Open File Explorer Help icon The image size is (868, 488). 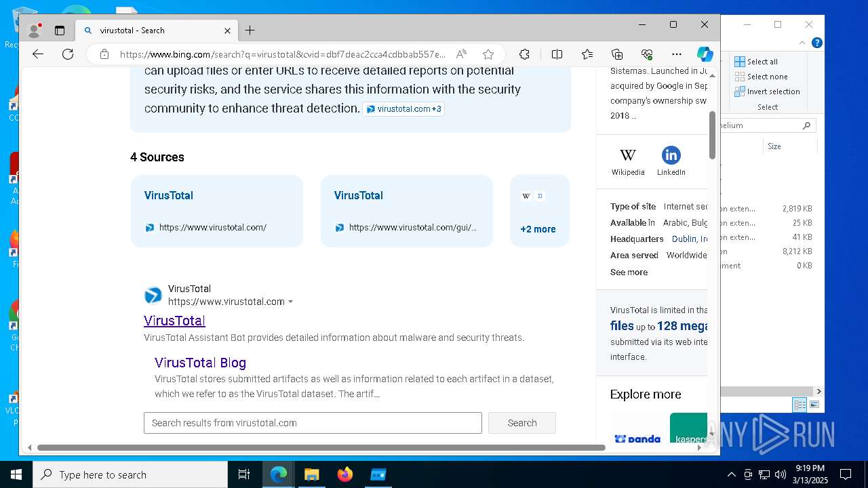tap(817, 43)
